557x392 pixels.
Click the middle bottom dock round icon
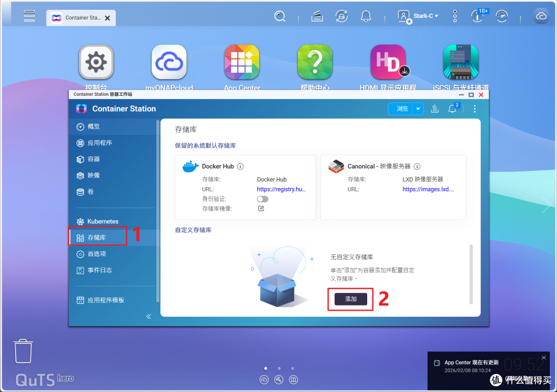[x=278, y=380]
